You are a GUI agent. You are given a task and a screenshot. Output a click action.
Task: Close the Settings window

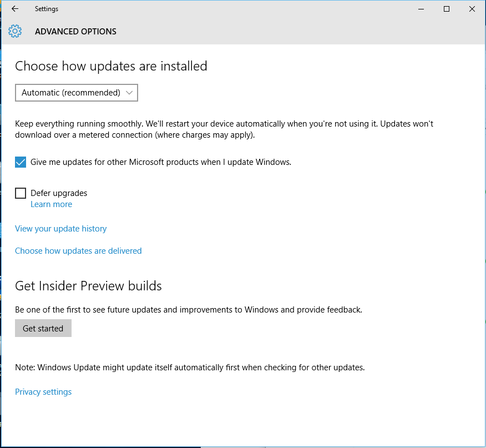472,9
